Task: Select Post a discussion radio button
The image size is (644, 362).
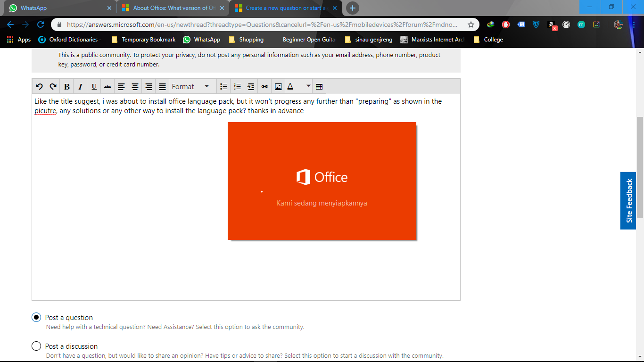Action: (36, 346)
